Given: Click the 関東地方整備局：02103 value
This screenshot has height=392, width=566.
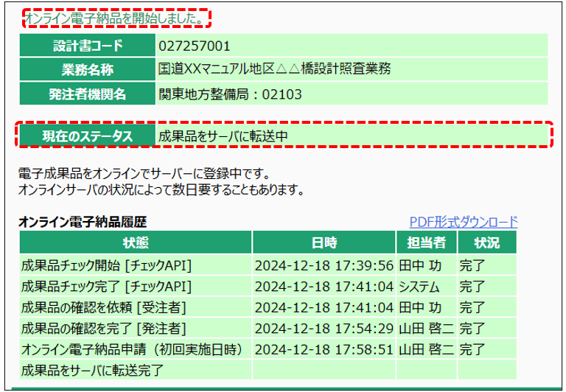Looking at the screenshot, I should [x=230, y=94].
